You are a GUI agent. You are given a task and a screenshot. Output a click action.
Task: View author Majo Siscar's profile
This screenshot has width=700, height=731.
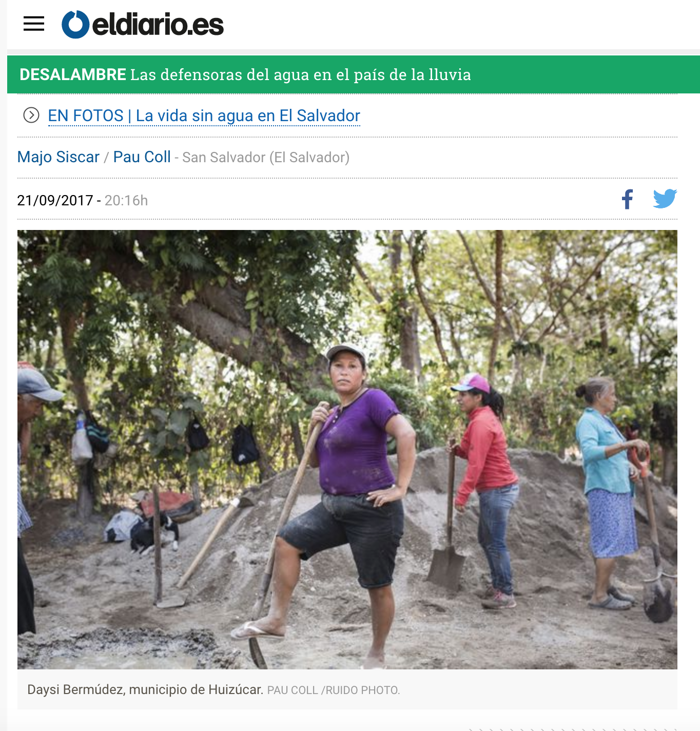59,157
